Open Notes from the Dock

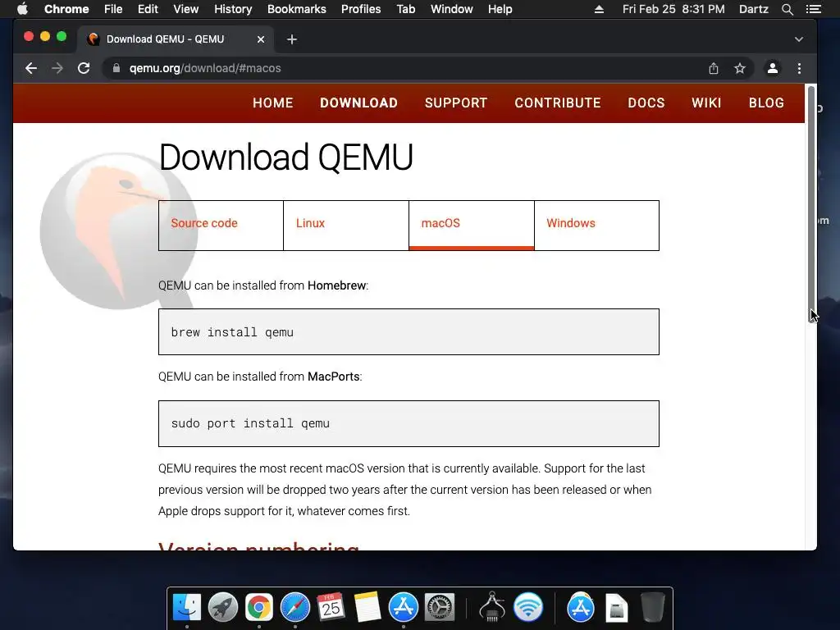point(367,608)
